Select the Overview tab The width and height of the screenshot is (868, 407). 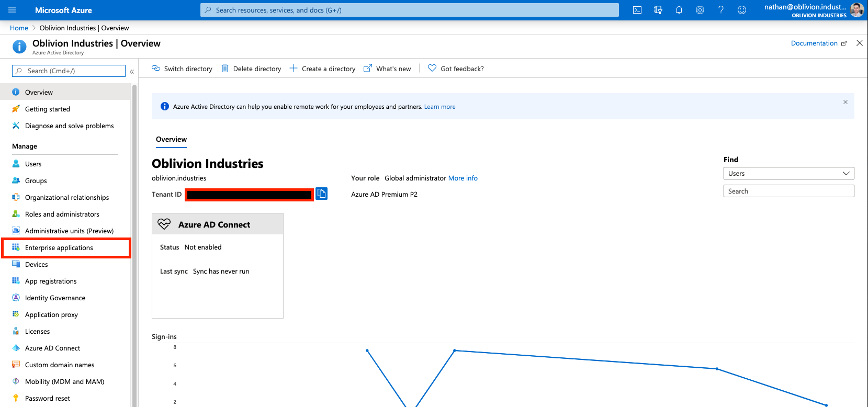(x=171, y=140)
